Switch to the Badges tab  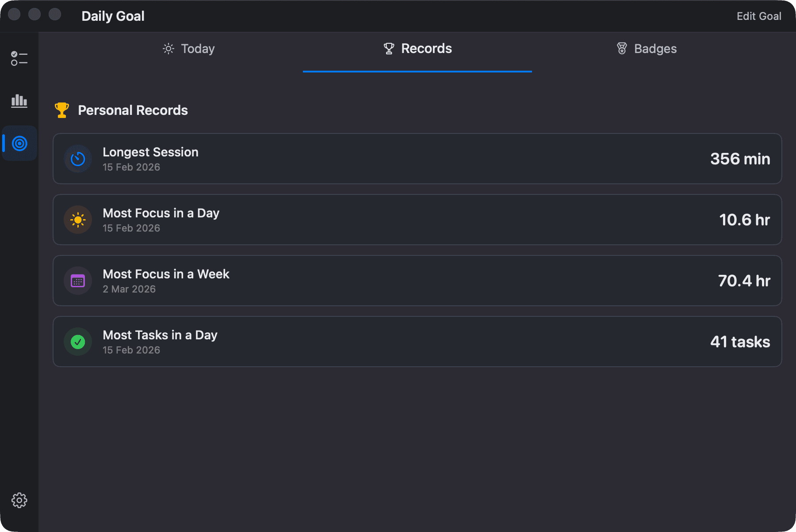tap(647, 49)
